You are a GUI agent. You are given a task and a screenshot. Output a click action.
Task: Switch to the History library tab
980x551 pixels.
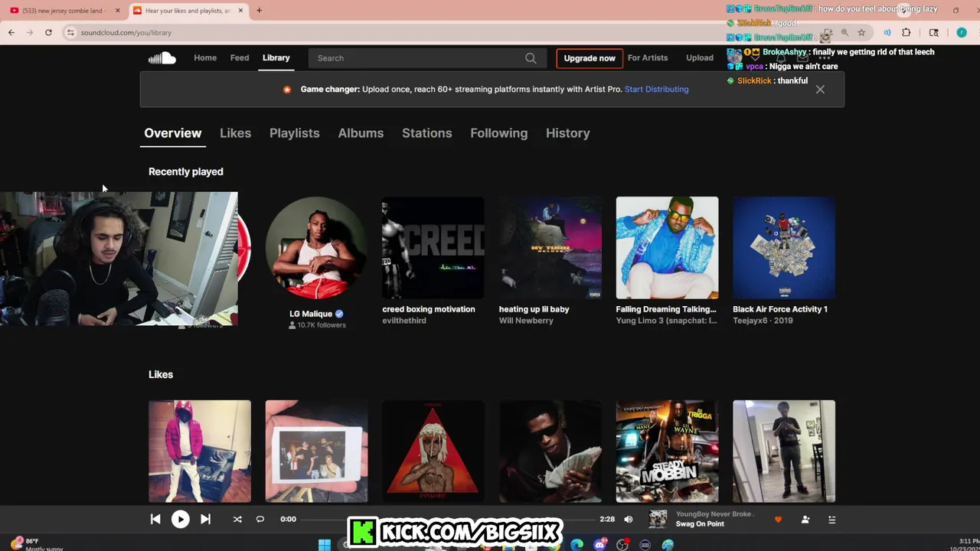point(567,133)
